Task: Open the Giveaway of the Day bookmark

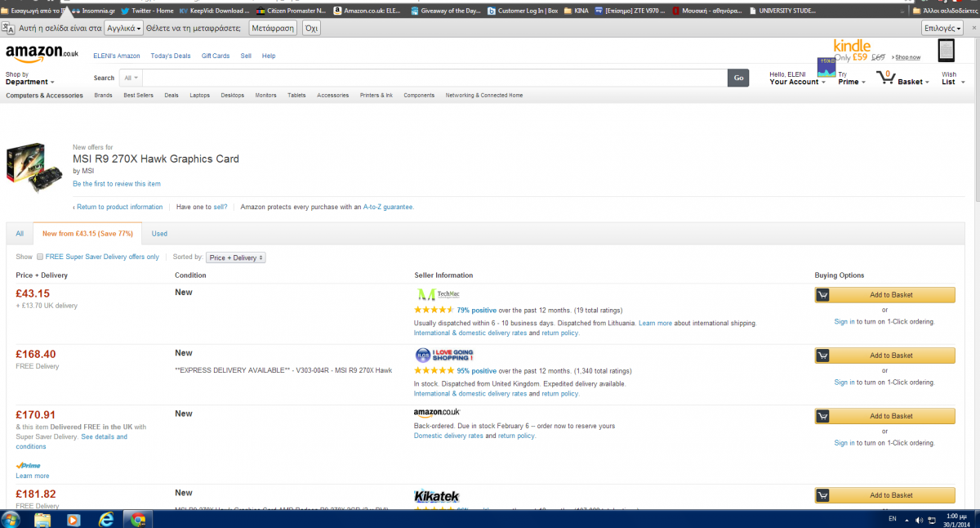Action: point(446,11)
